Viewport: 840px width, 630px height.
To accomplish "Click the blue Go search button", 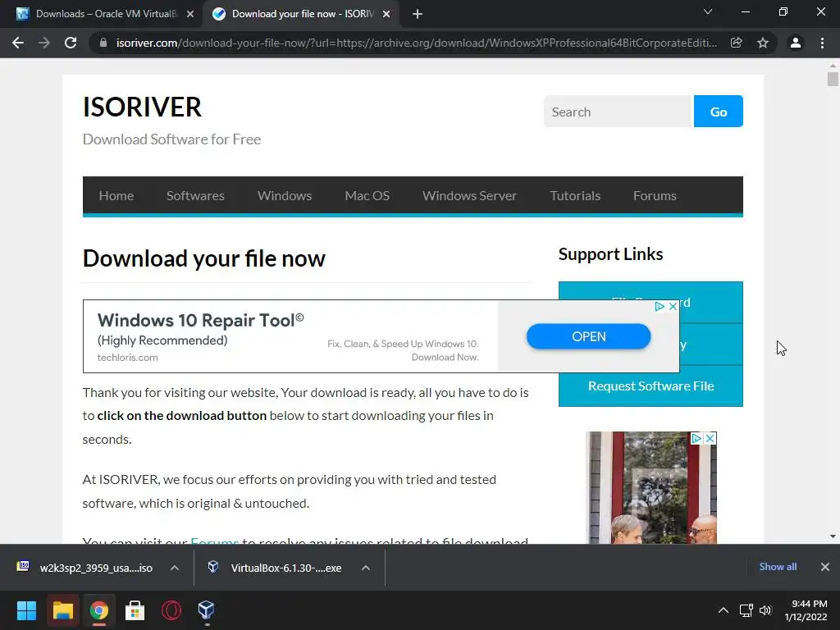I will [x=719, y=112].
